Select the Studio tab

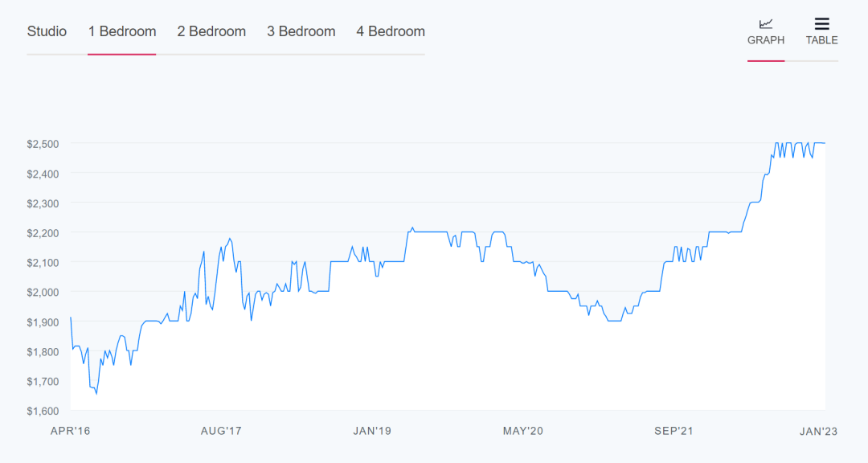[x=47, y=31]
